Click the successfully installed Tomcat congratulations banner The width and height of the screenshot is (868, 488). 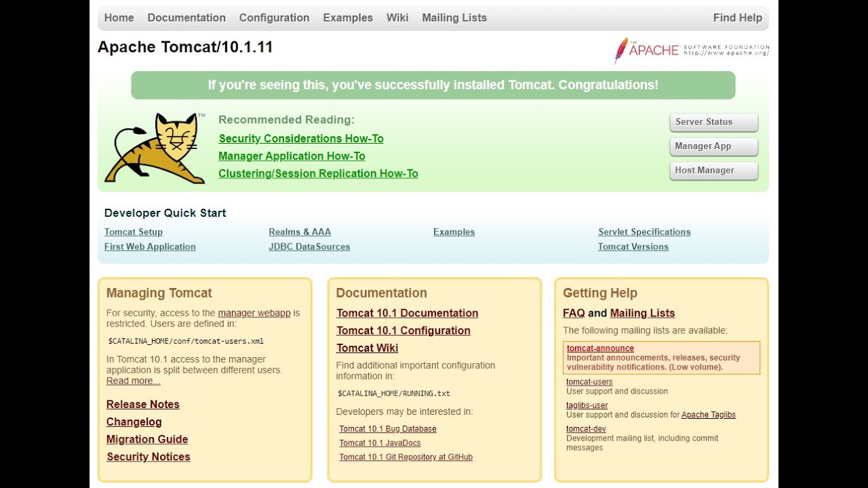433,85
